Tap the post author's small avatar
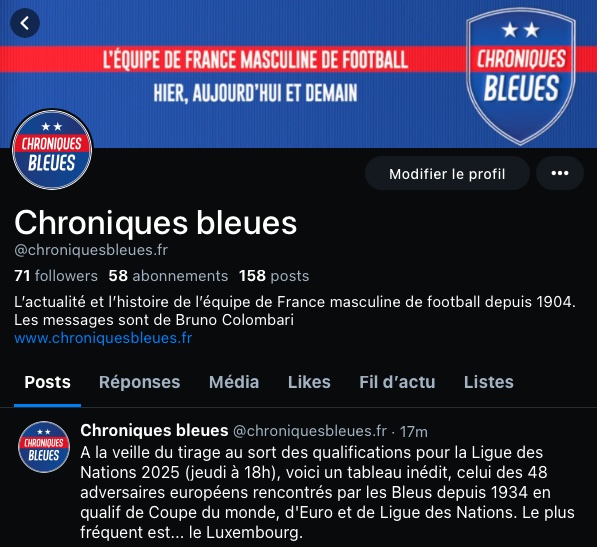Screen dimensions: 597x547 tap(44, 447)
